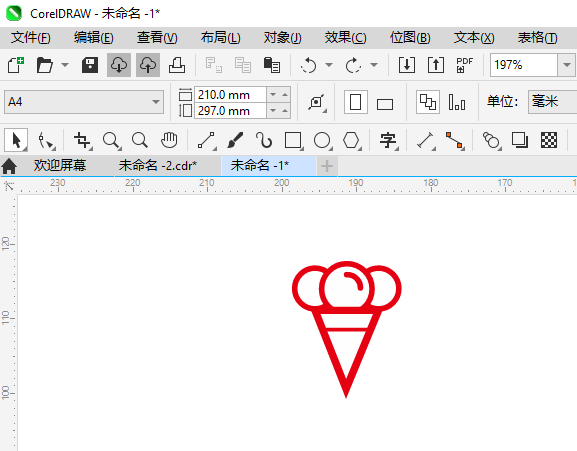Viewport: 577px width, 451px height.
Task: Click the page width 210.0 mm field
Action: click(230, 95)
